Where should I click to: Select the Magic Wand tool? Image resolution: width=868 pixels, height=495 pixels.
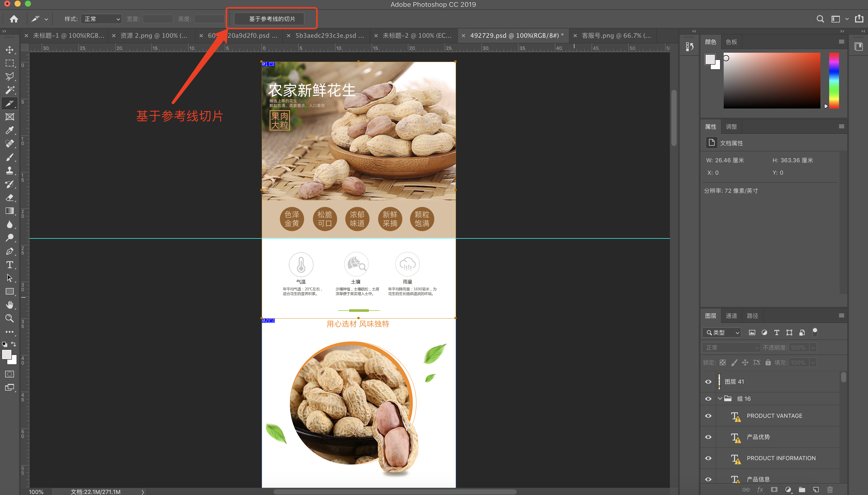click(10, 90)
